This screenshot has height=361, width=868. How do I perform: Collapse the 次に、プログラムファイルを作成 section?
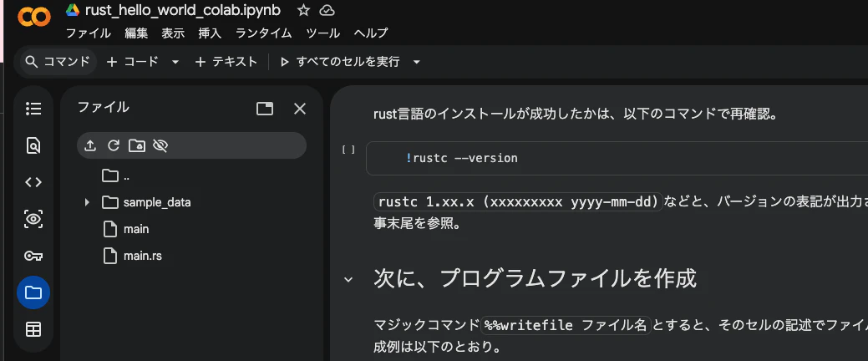tap(348, 280)
